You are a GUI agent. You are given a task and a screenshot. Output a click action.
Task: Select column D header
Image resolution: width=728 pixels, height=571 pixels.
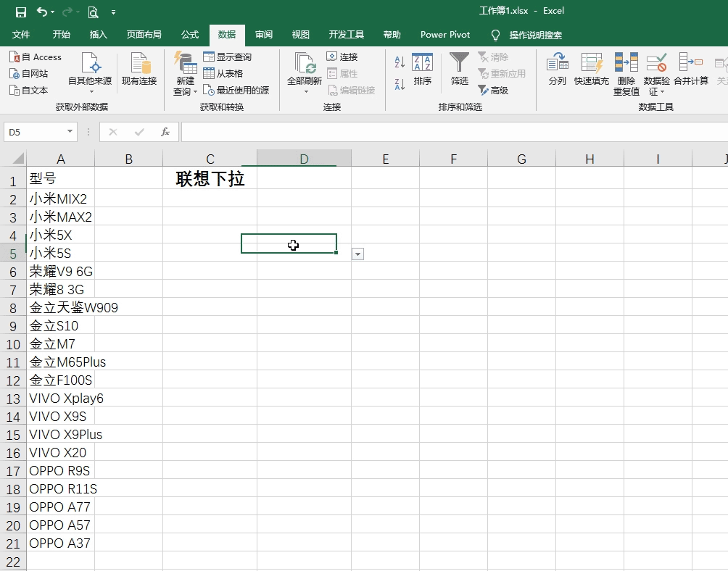(304, 159)
